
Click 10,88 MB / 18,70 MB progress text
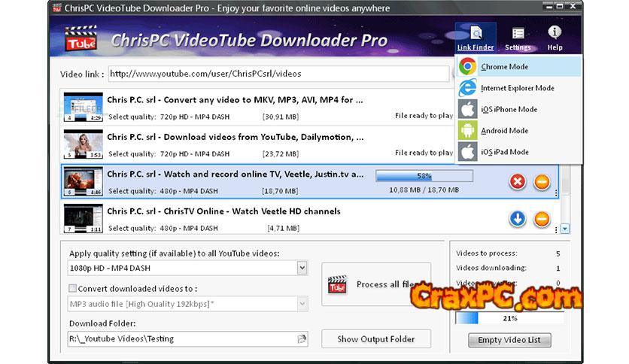coord(424,190)
